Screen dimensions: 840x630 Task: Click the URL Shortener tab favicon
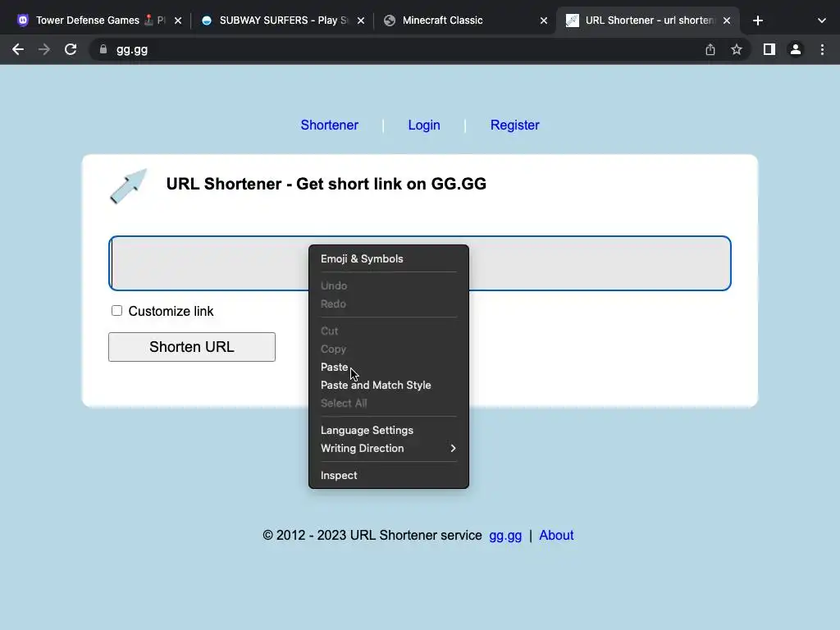pos(572,21)
